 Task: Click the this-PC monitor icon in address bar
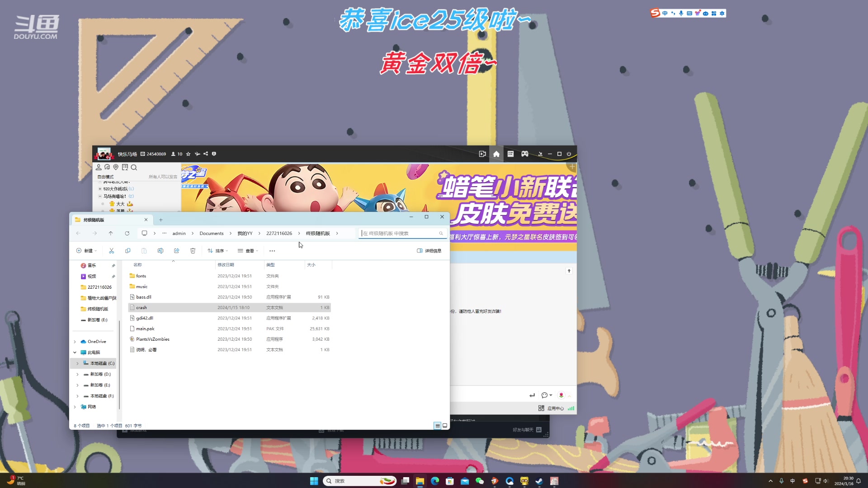pyautogui.click(x=144, y=233)
